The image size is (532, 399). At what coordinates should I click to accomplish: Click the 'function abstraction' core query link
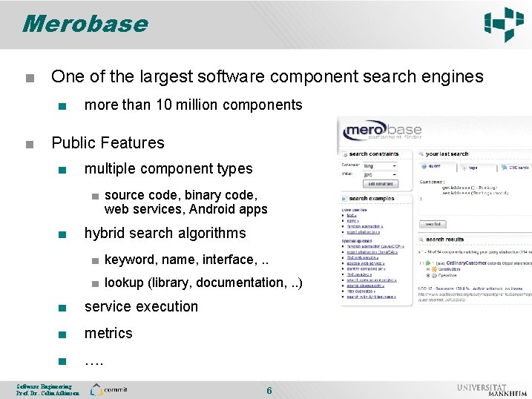[365, 226]
